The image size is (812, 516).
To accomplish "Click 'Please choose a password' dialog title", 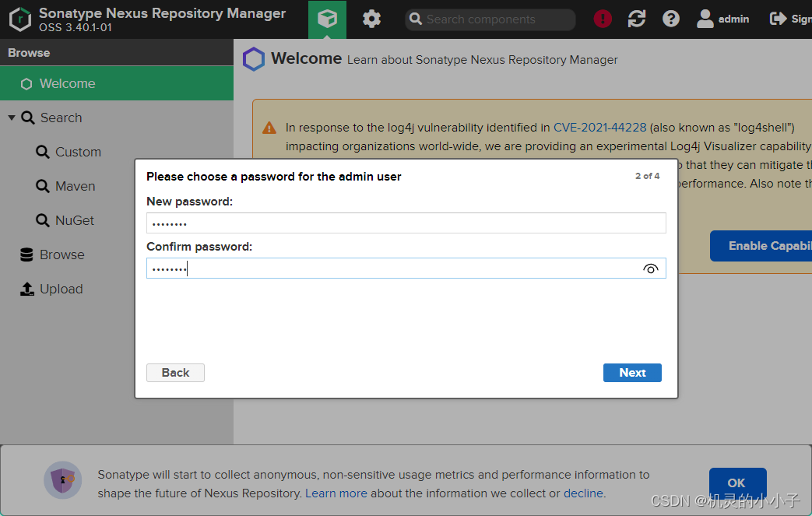I will (x=274, y=177).
